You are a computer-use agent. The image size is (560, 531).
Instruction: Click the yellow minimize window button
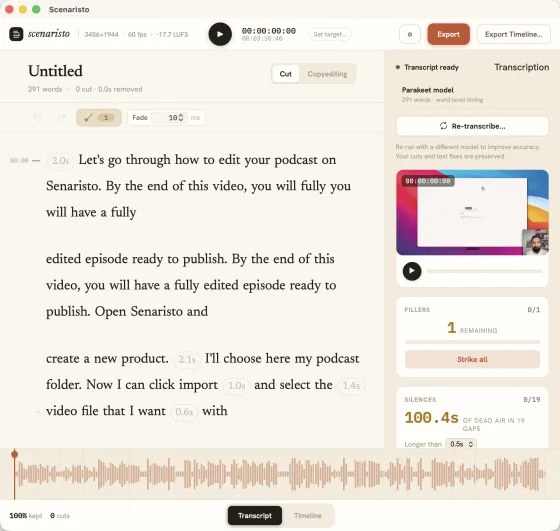tap(22, 9)
